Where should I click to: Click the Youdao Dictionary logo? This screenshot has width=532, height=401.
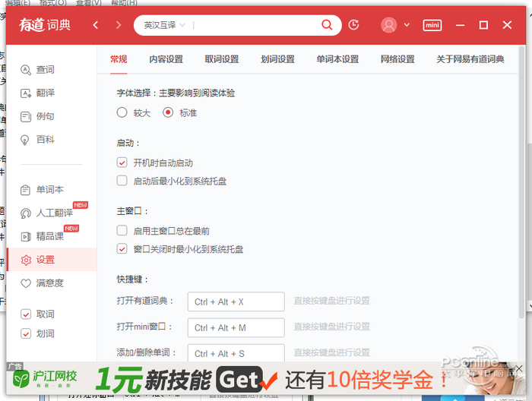[45, 25]
